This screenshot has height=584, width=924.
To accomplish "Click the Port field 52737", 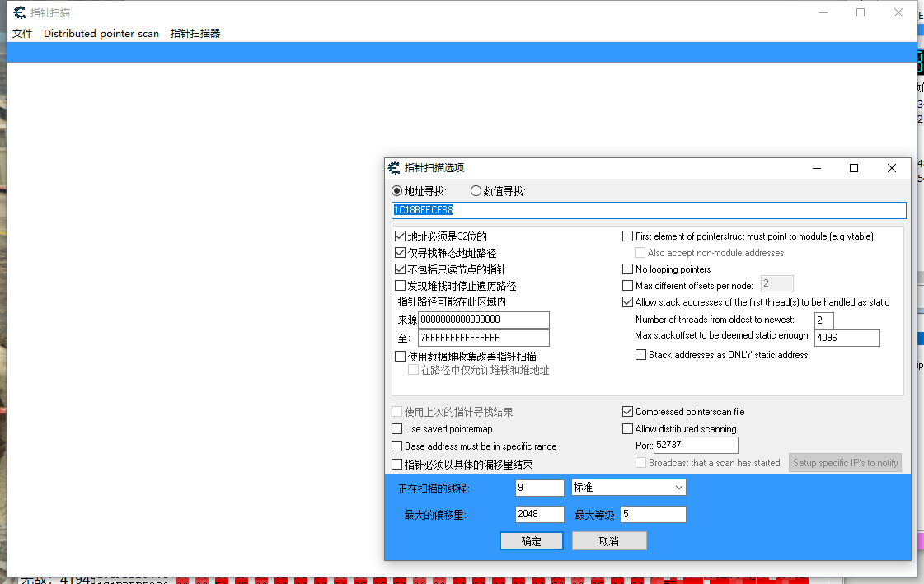I will point(696,445).
